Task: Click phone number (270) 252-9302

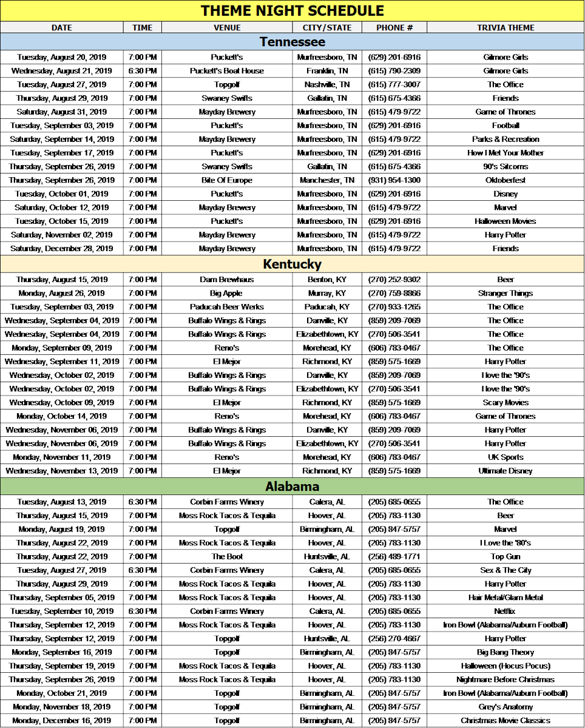Action: point(394,280)
